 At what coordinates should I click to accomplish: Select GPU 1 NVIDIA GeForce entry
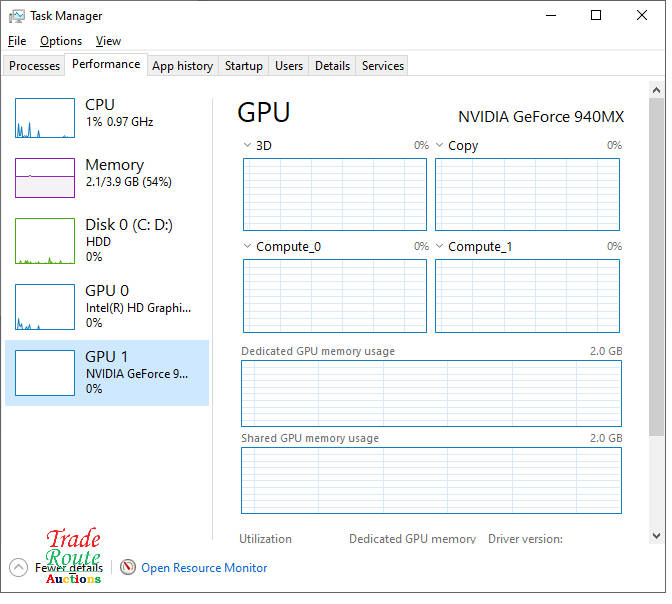pyautogui.click(x=107, y=372)
